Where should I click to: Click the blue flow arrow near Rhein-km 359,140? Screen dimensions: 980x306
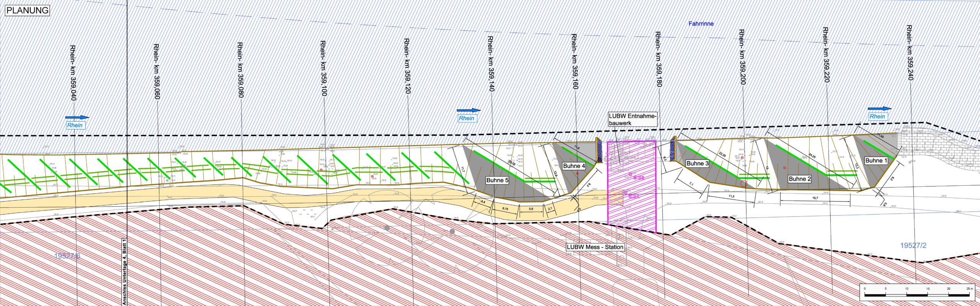pos(468,111)
